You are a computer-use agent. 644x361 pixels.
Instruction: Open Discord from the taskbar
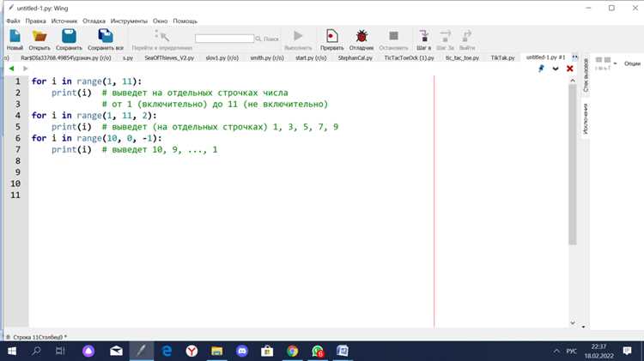[x=242, y=352]
